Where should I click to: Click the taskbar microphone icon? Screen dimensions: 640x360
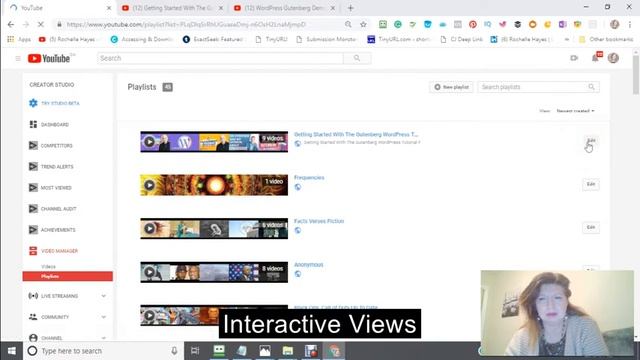tap(174, 351)
